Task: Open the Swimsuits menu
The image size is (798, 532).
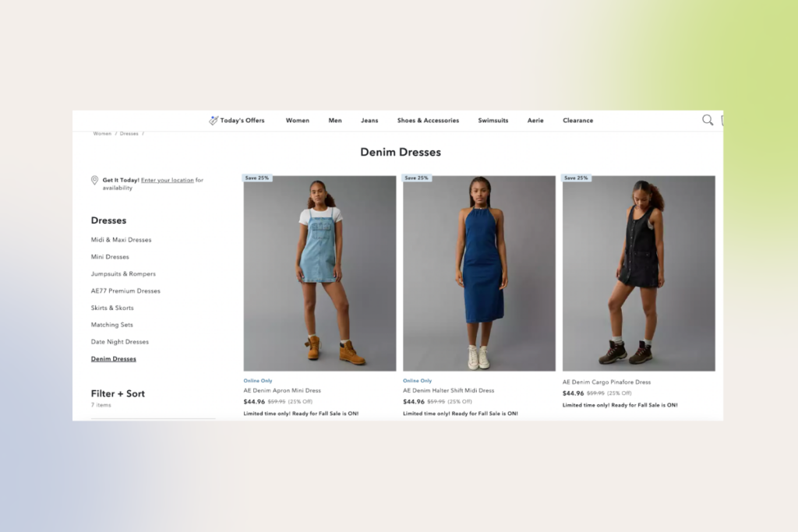Action: tap(493, 121)
